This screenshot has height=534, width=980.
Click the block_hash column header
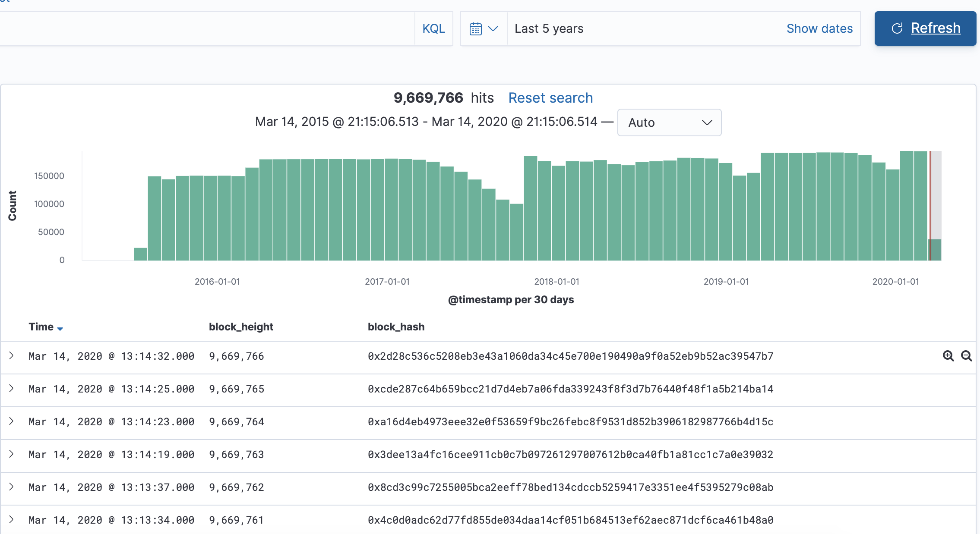(x=396, y=327)
